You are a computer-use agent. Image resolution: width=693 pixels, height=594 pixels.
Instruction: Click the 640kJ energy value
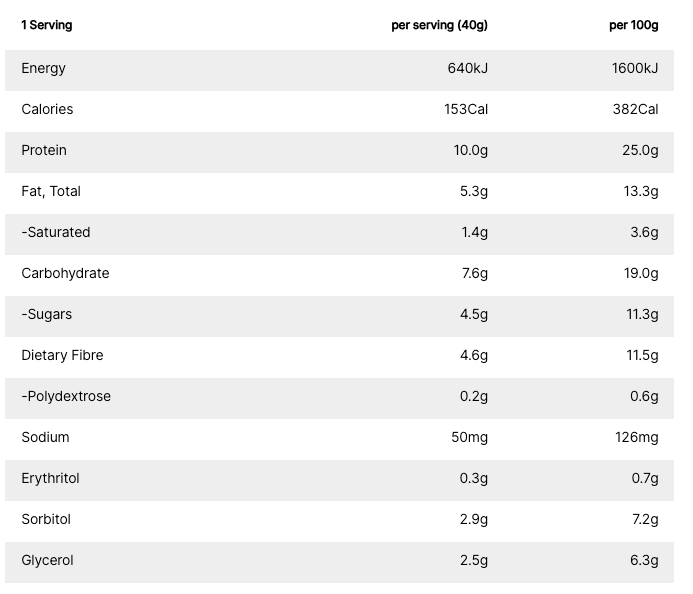pyautogui.click(x=468, y=68)
